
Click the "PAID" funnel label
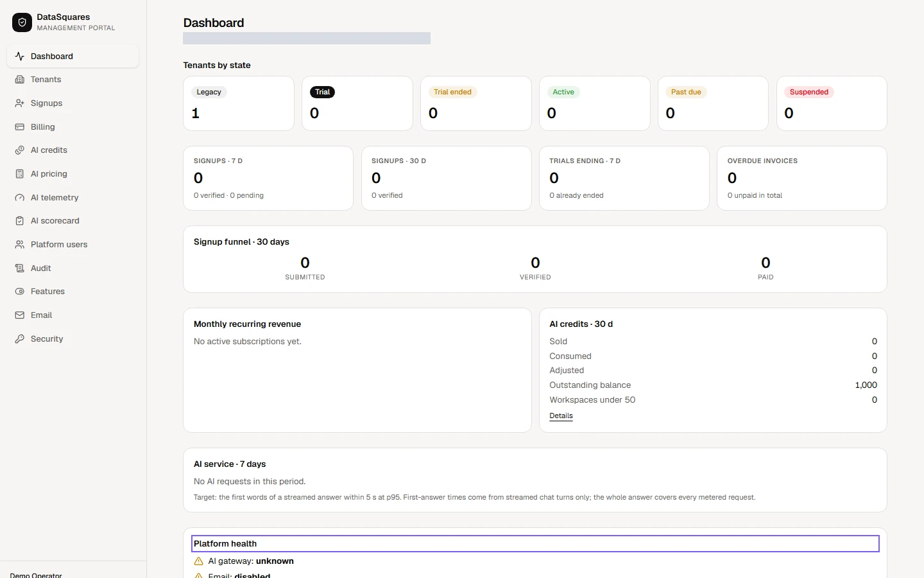[766, 277]
